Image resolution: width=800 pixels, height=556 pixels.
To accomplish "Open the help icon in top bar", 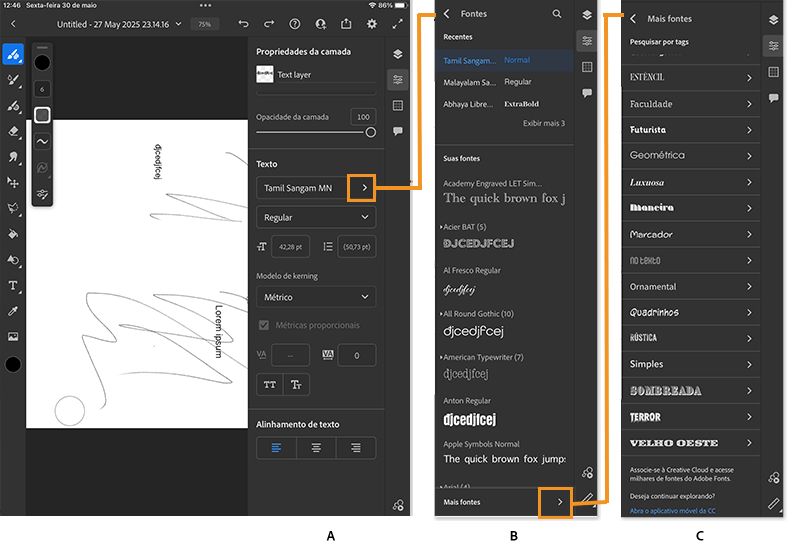I will [294, 24].
